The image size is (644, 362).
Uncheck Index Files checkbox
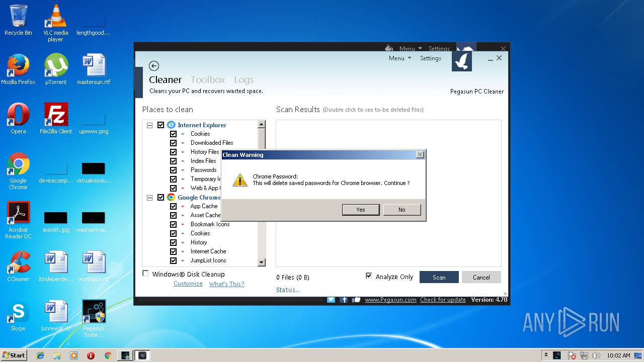click(173, 161)
